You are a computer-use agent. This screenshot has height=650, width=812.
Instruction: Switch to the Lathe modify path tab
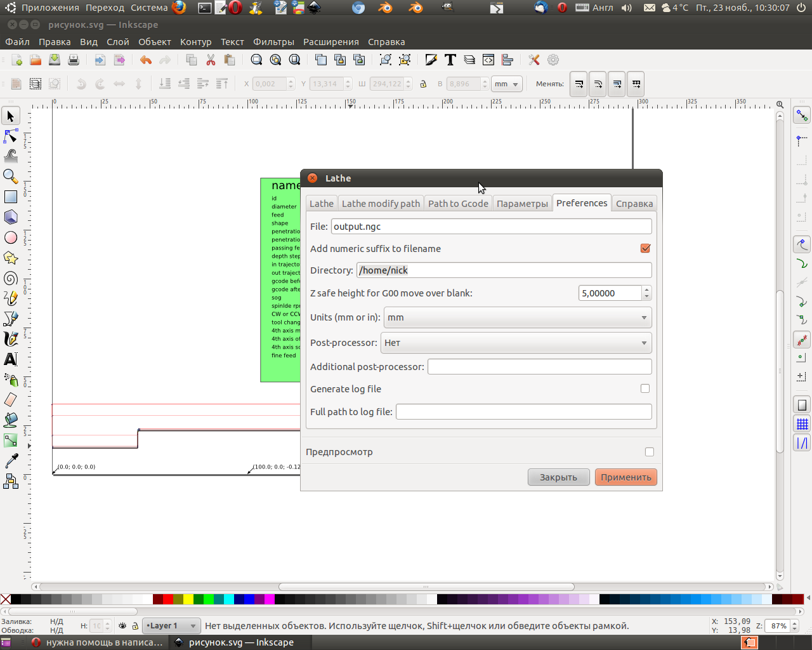pos(381,203)
